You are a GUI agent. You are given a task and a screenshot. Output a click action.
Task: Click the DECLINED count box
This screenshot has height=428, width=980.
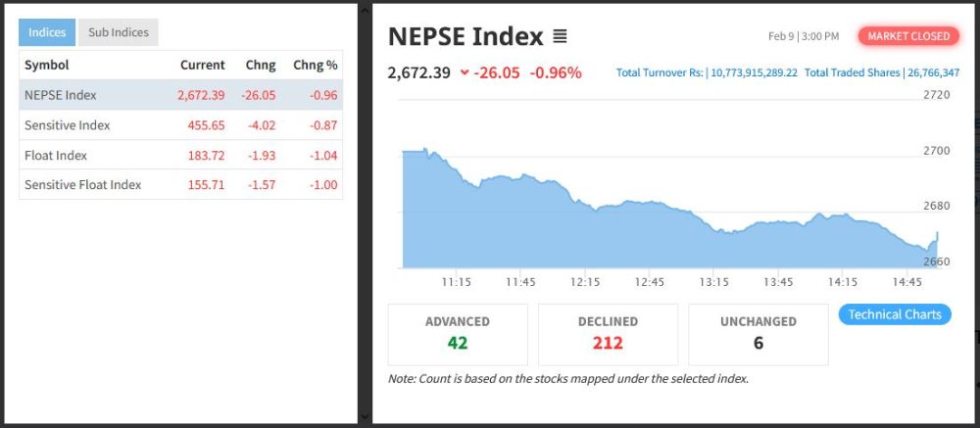click(x=608, y=334)
